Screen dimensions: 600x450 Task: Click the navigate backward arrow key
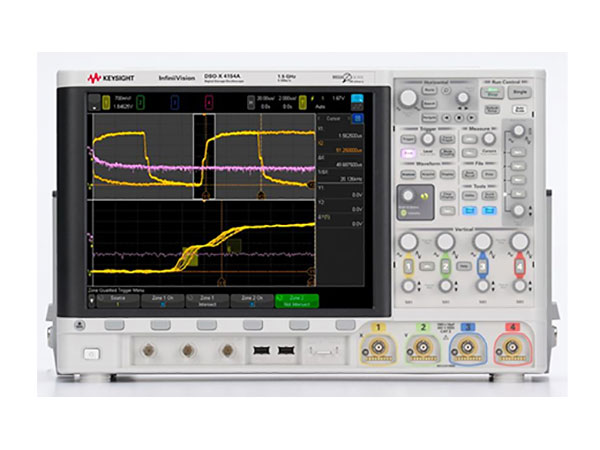pyautogui.click(x=446, y=118)
